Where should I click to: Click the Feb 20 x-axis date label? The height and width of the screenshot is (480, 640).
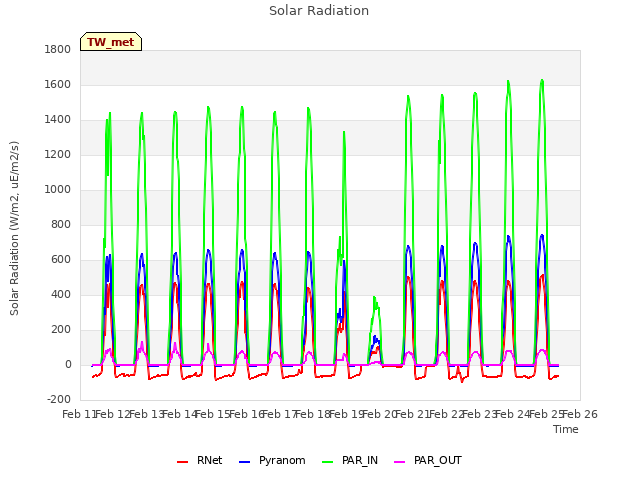(x=380, y=414)
